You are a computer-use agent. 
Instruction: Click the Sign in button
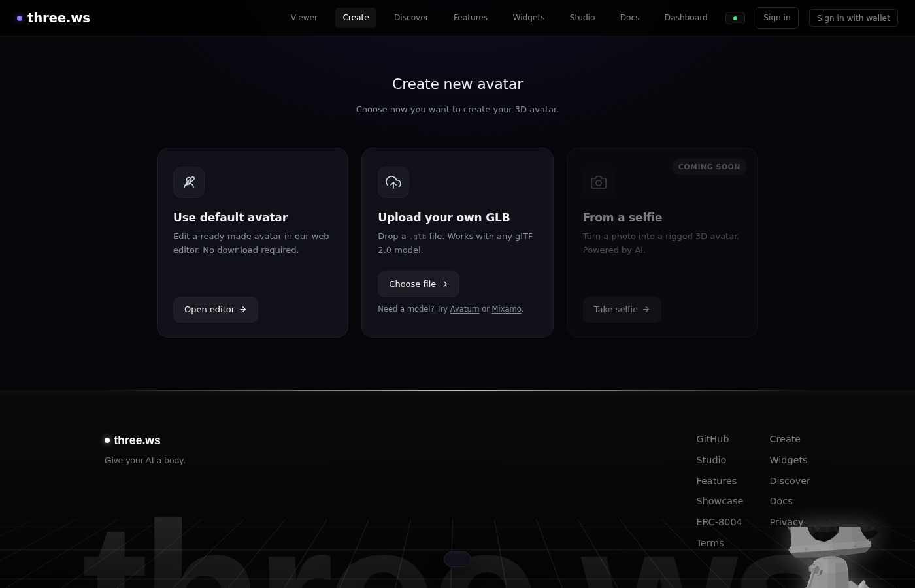pyautogui.click(x=777, y=18)
